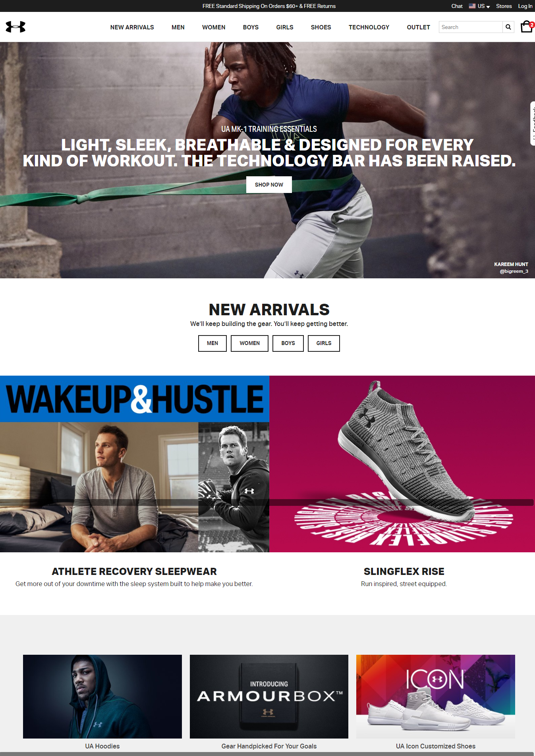Viewport: 535px width, 756px height.
Task: Open the OUTLET navigation item
Action: click(x=418, y=27)
